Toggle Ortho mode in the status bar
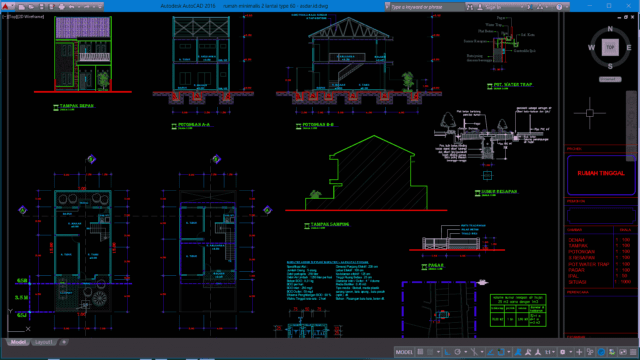The height and width of the screenshot is (360, 640). (x=448, y=352)
